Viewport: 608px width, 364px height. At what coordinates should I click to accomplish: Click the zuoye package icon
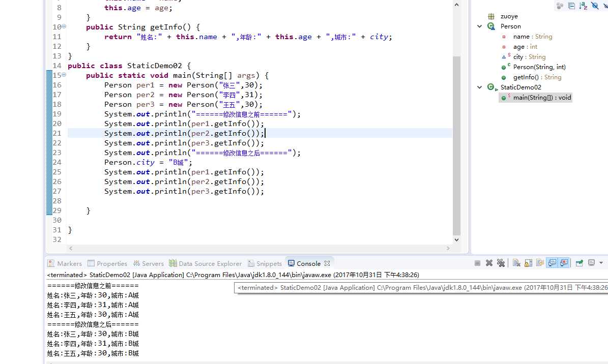[x=491, y=16]
